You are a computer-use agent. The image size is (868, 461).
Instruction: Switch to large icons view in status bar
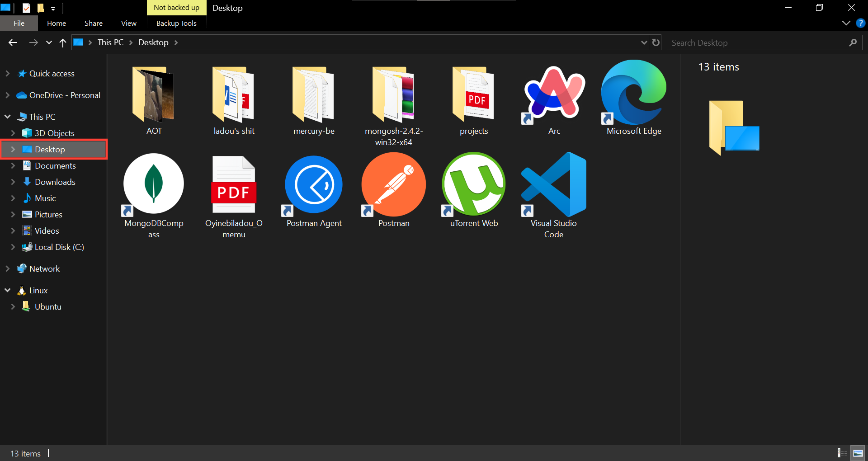pos(858,453)
